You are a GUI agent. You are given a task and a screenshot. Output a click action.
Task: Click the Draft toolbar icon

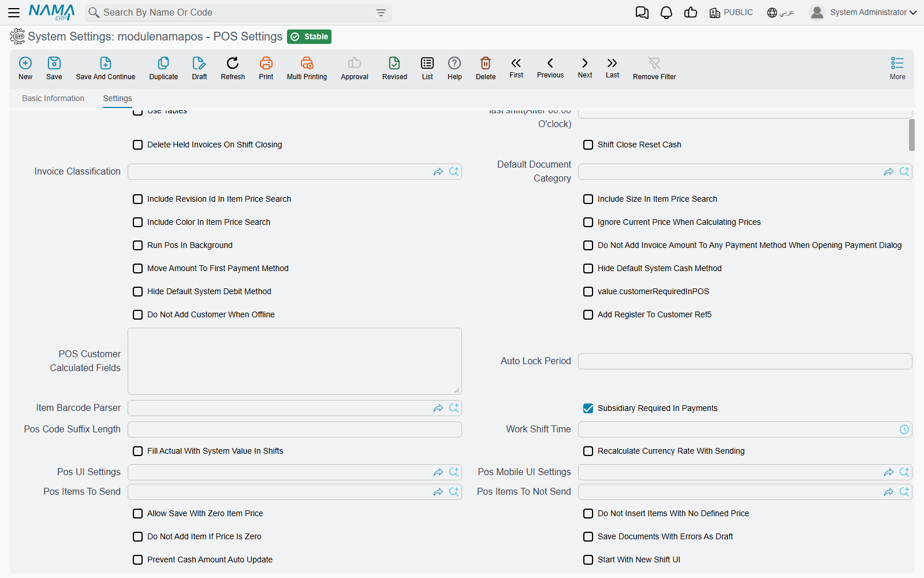(x=199, y=68)
